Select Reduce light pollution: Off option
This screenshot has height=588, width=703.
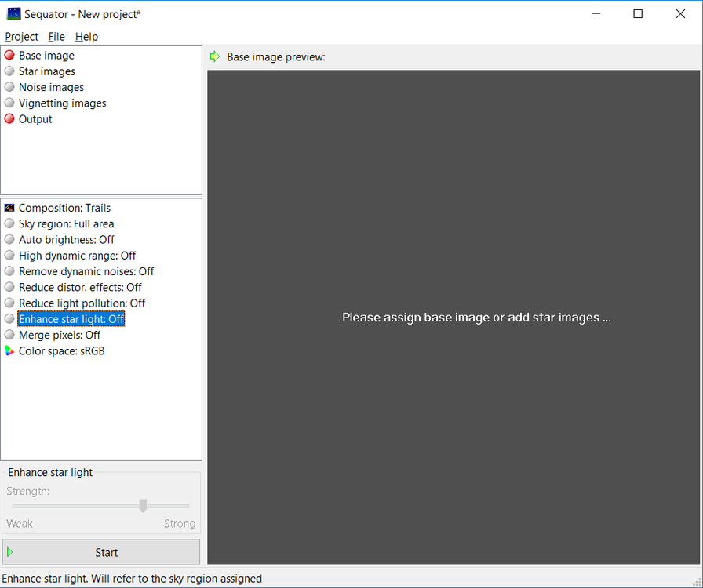[x=82, y=303]
